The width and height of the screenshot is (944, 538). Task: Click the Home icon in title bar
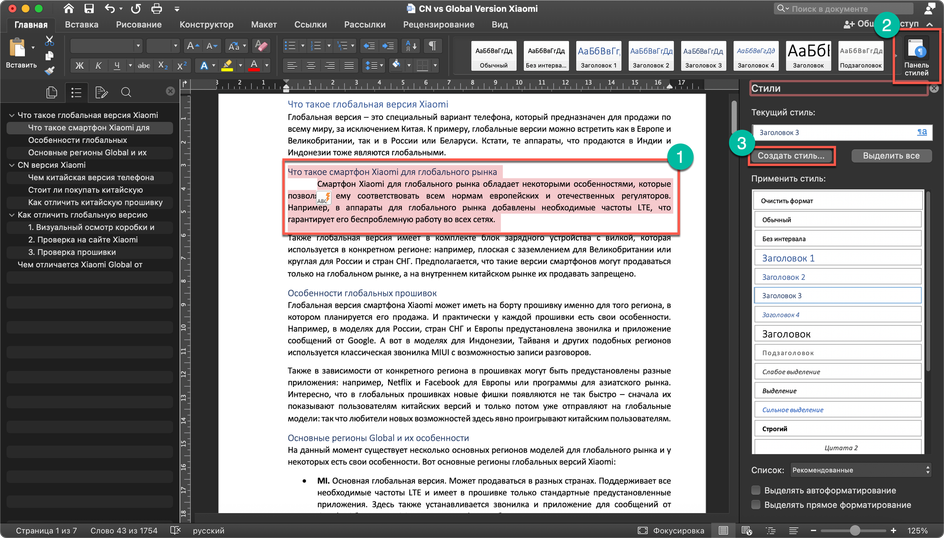(x=69, y=8)
